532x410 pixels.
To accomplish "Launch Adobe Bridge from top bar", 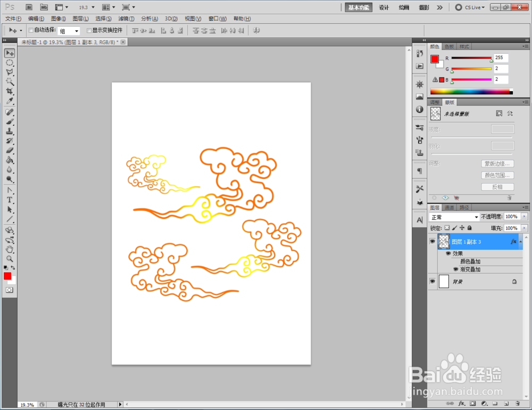I will pos(29,7).
